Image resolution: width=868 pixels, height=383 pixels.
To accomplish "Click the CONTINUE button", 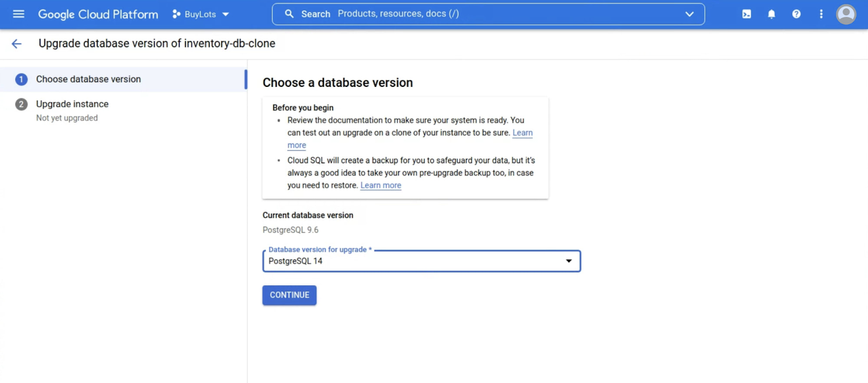I will coord(290,295).
